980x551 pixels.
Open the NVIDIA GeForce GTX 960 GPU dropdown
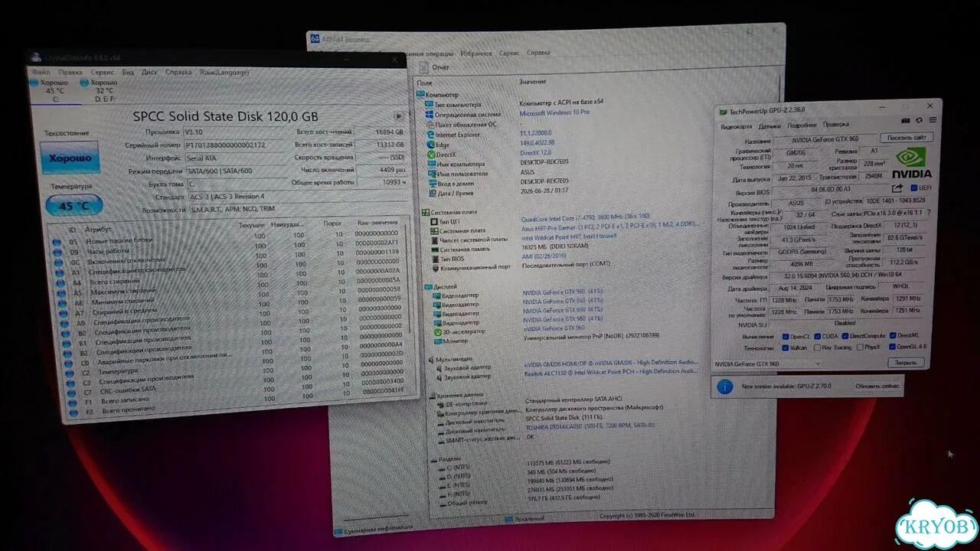click(768, 364)
